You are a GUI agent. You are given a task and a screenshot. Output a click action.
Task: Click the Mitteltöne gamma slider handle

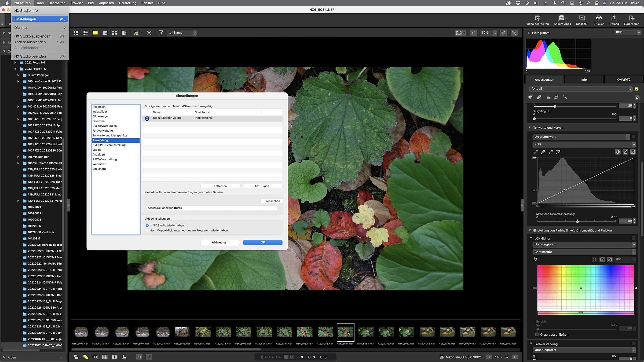pyautogui.click(x=577, y=221)
